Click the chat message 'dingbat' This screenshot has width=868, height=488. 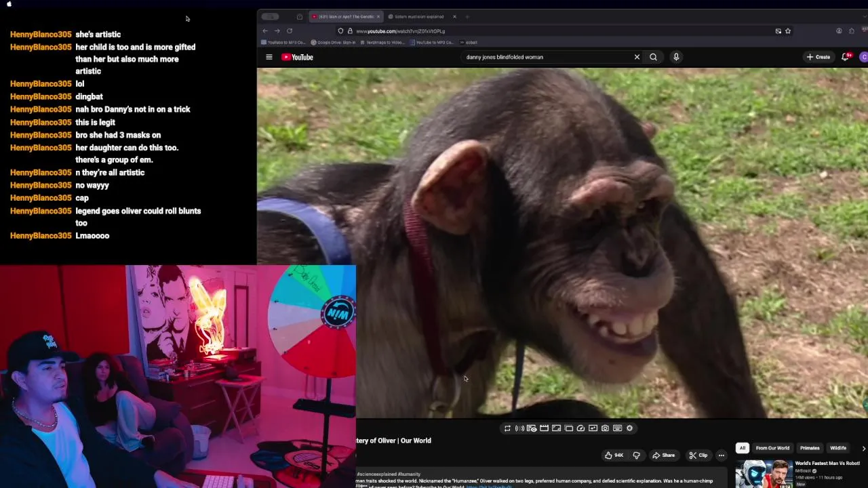tap(89, 97)
